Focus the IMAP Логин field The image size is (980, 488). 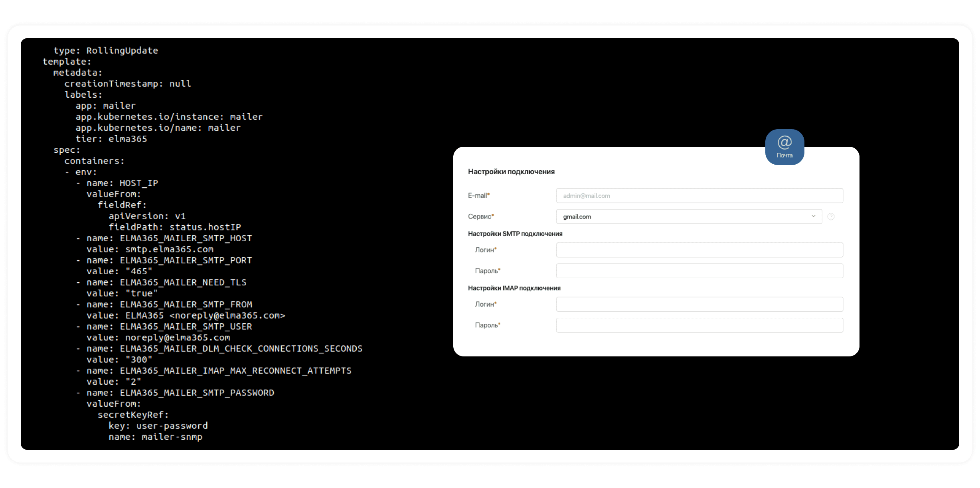(699, 304)
